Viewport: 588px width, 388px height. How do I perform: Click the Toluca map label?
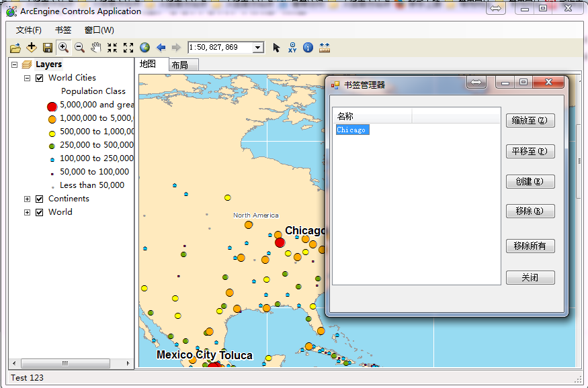pyautogui.click(x=236, y=355)
